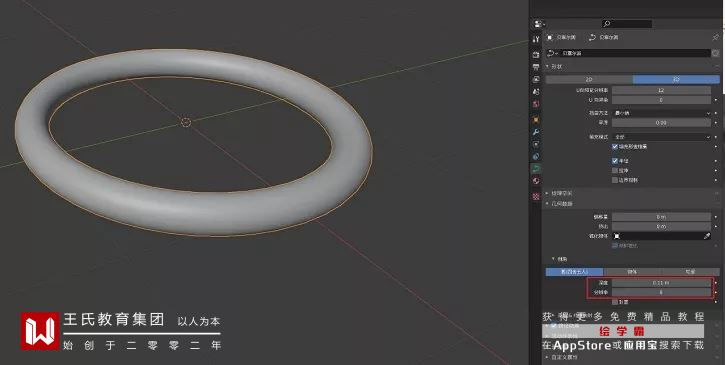Click the Render U resolution field
725x365 pixels.
point(662,100)
